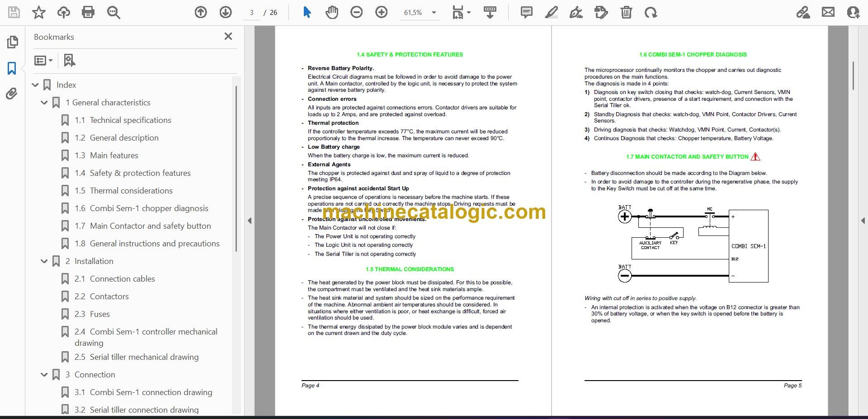
Task: Go to previous page with up arrow
Action: click(201, 12)
